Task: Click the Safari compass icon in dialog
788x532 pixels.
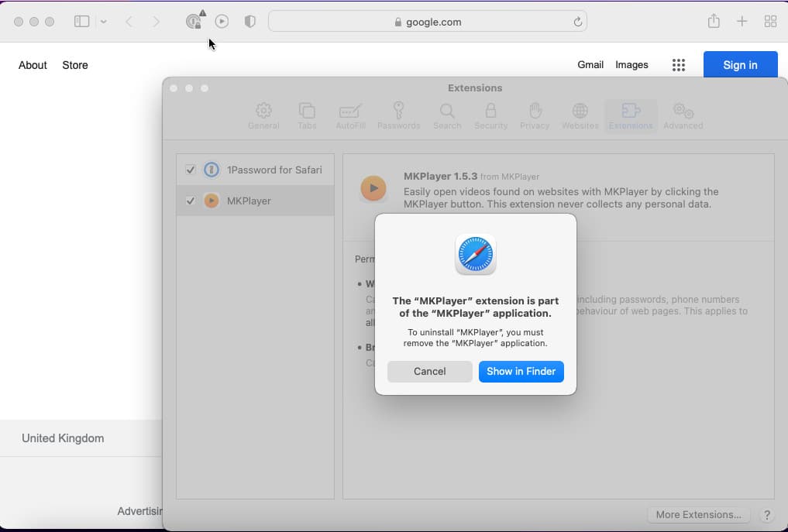Action: 476,254
